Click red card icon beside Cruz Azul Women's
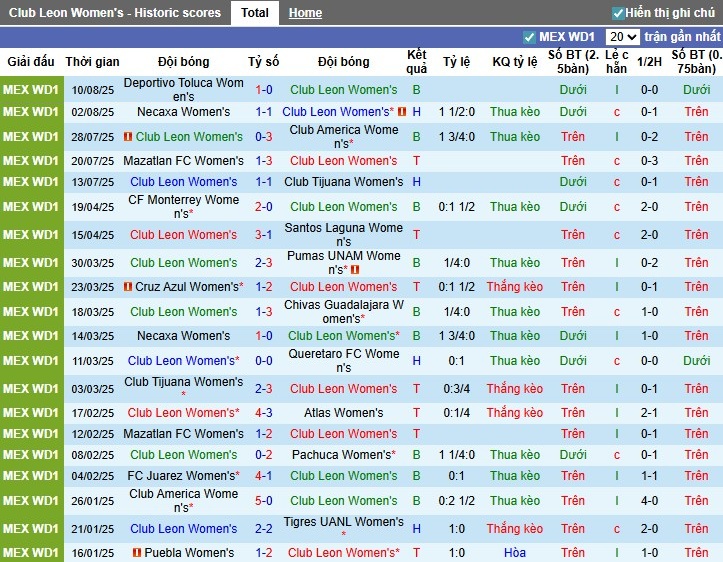Image resolution: width=723 pixels, height=562 pixels. (127, 287)
